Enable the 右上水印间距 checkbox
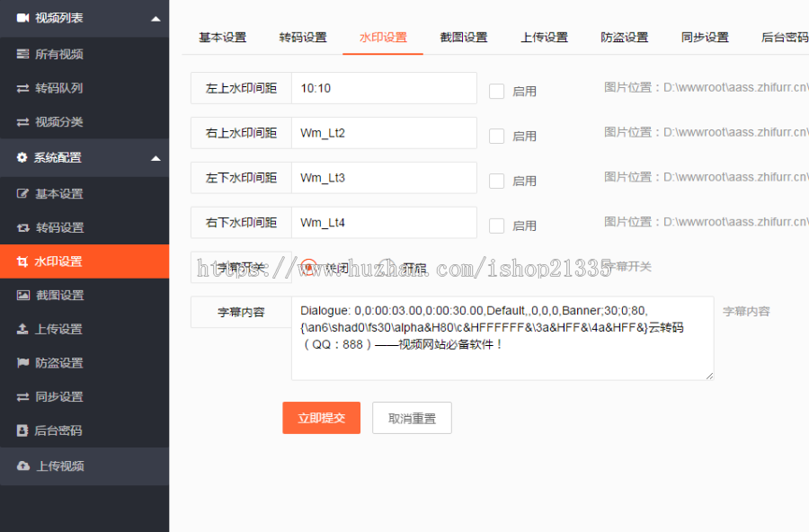The image size is (809, 532). [496, 136]
